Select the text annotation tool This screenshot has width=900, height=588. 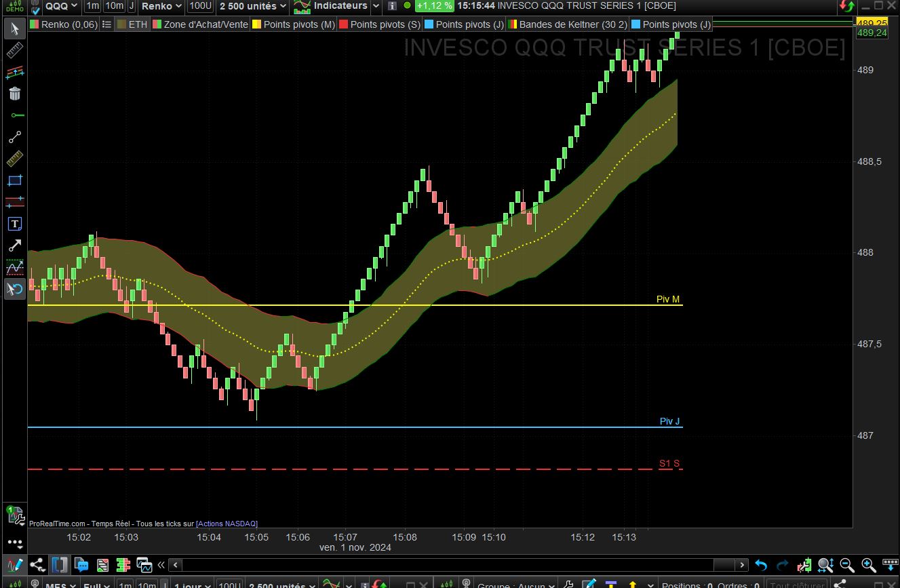click(14, 224)
